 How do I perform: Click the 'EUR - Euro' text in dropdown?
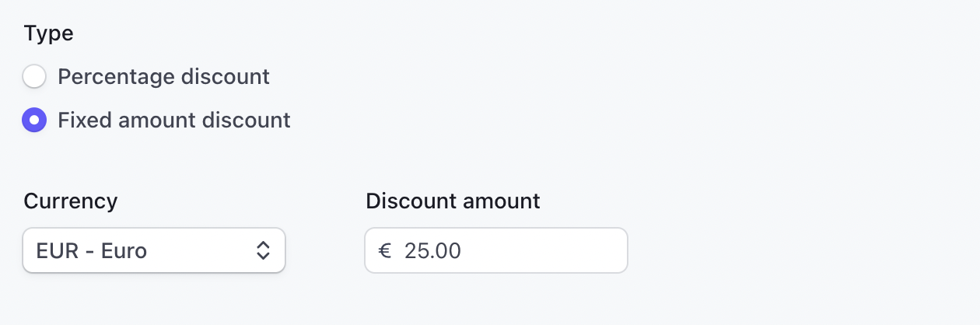(x=92, y=250)
